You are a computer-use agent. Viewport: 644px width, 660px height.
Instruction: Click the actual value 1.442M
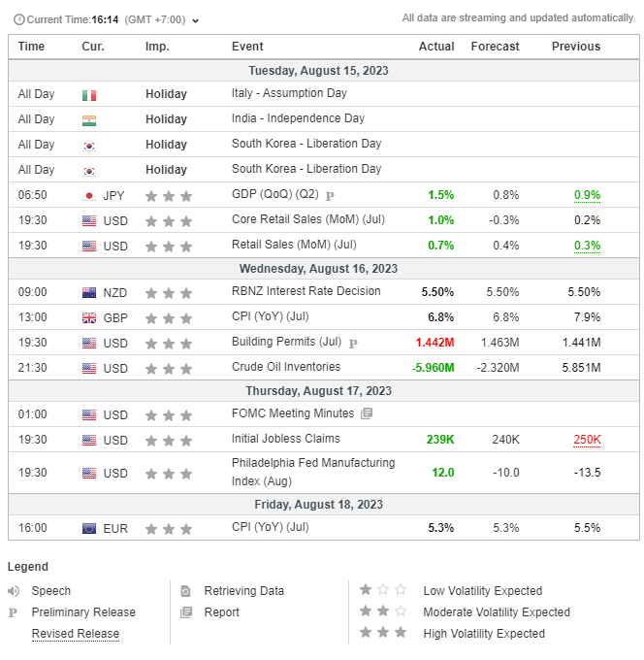(x=435, y=343)
